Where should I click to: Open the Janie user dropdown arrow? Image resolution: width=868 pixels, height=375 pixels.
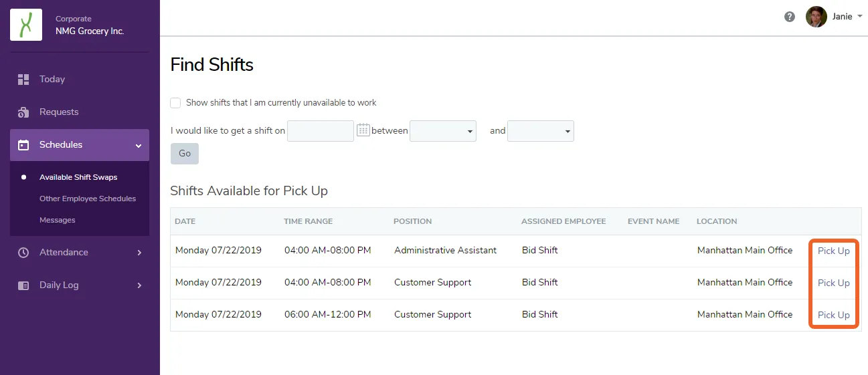pyautogui.click(x=859, y=17)
